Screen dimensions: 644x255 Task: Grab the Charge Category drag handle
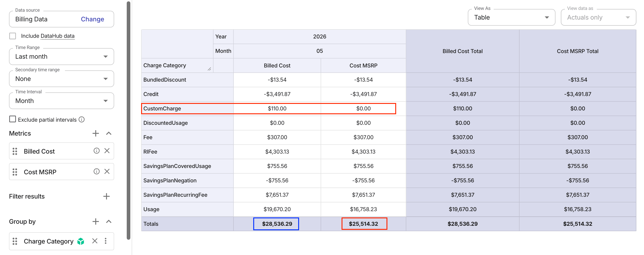[15, 241]
